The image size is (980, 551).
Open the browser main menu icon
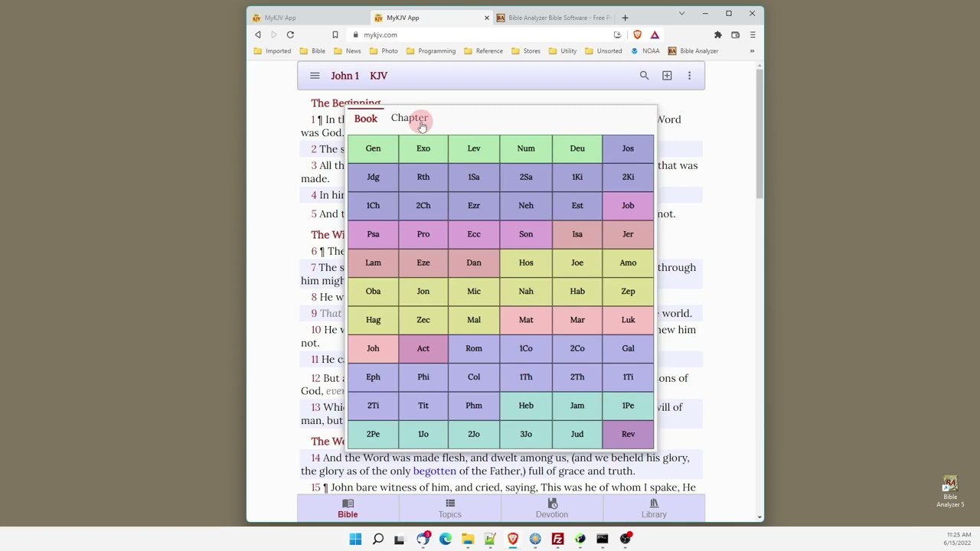[x=753, y=34]
